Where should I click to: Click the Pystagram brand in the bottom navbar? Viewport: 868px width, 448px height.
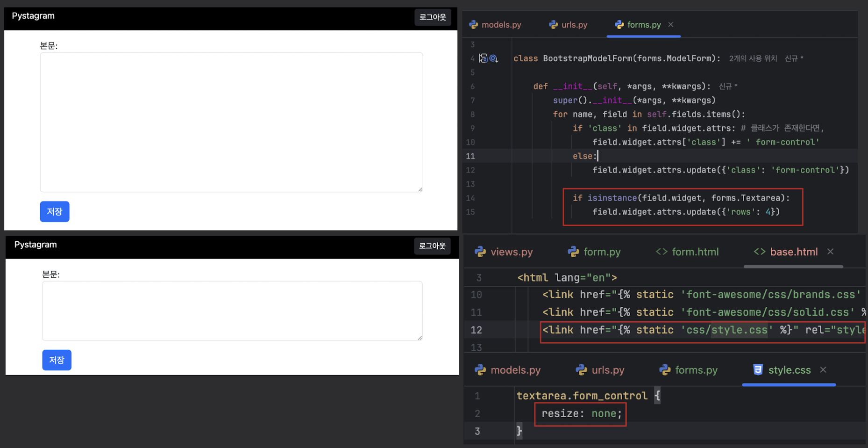[x=36, y=245]
